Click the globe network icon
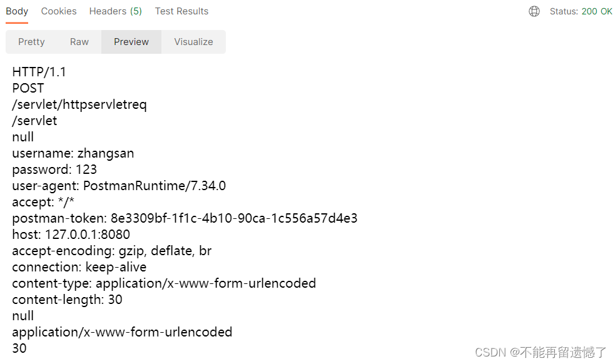 (534, 11)
